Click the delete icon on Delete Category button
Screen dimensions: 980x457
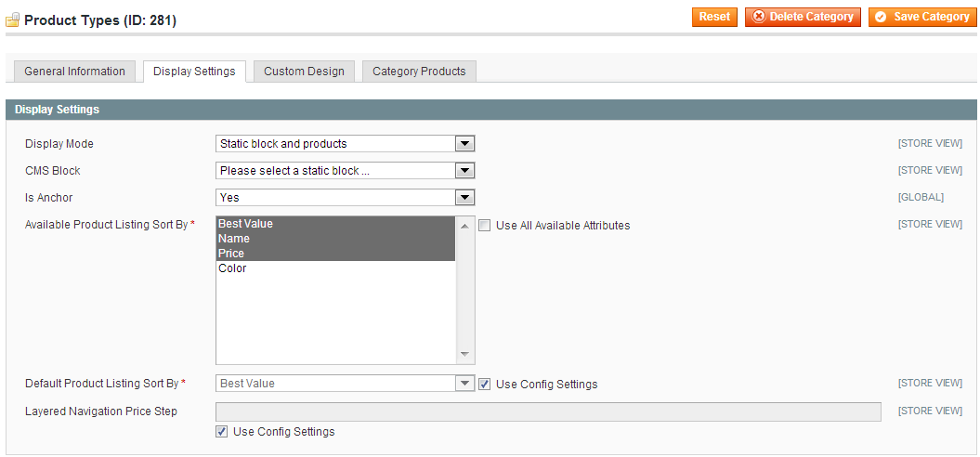point(759,17)
